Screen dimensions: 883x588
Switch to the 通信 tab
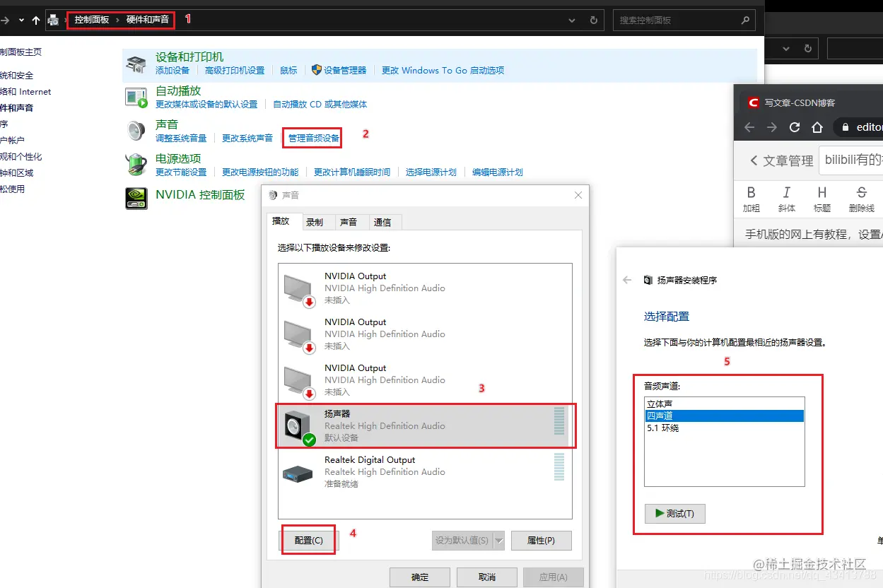pos(382,222)
